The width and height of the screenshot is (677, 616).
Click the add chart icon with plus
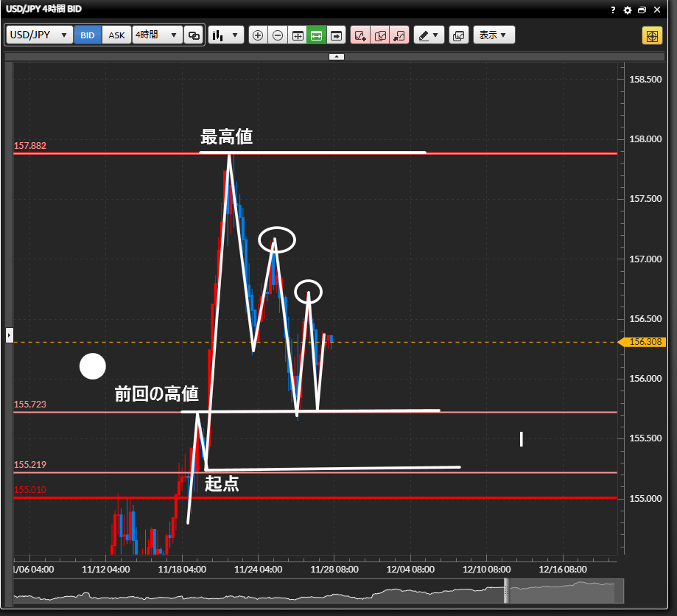(360, 35)
